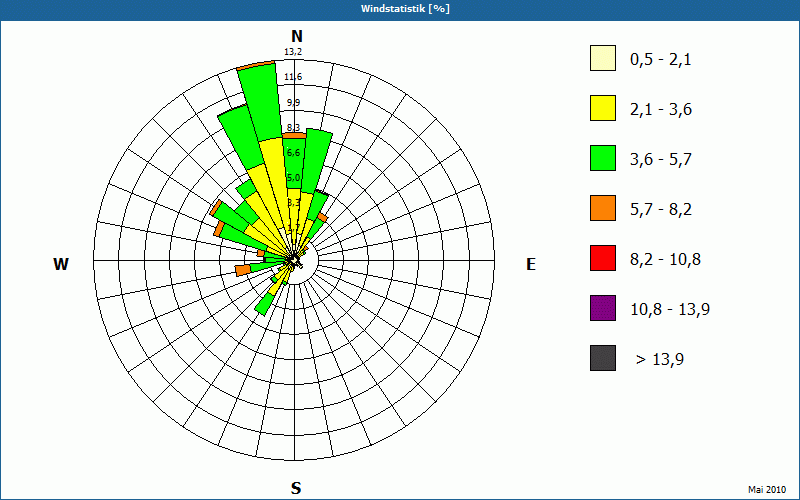Click the legend label 5,7 - 8,2
Viewport: 800px width, 500px height.
(661, 210)
